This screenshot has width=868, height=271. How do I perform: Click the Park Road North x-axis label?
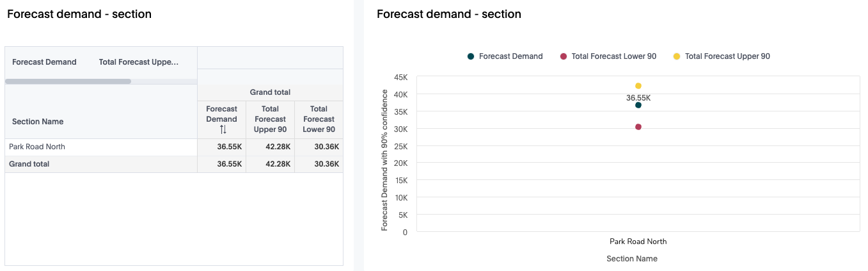pyautogui.click(x=638, y=242)
